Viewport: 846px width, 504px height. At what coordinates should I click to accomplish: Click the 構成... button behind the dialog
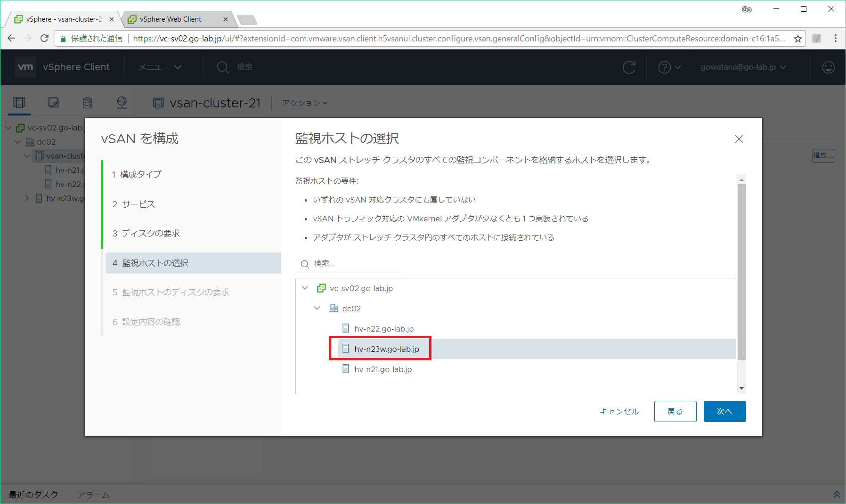tap(823, 155)
